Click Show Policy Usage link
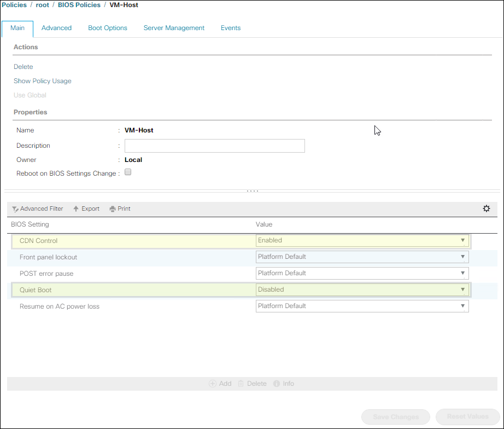The width and height of the screenshot is (504, 429). [43, 81]
